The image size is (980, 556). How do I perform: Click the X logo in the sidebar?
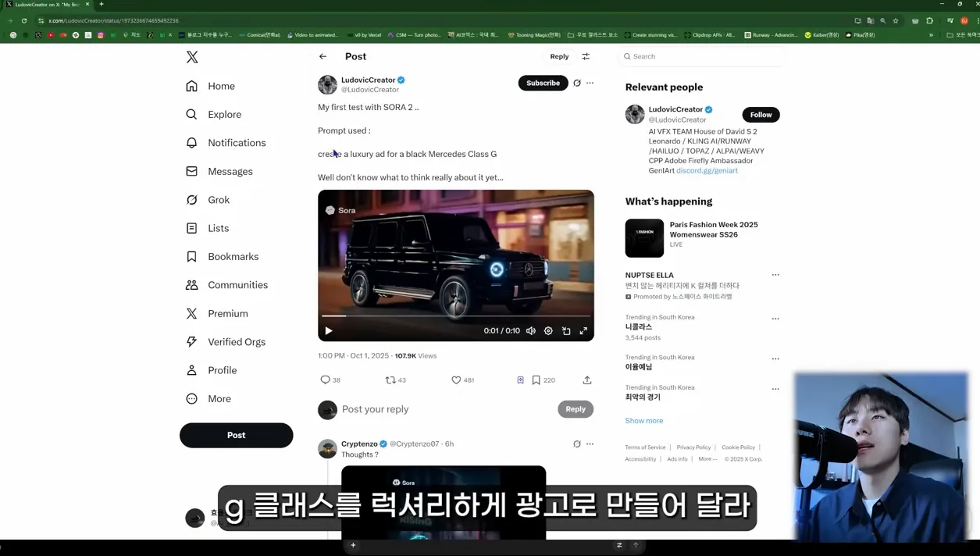[192, 57]
